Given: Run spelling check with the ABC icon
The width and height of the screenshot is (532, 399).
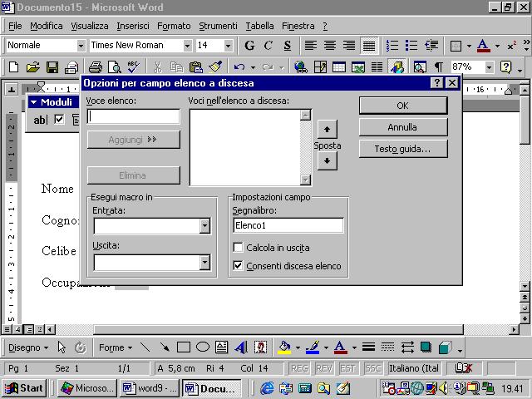Looking at the screenshot, I should 133,67.
